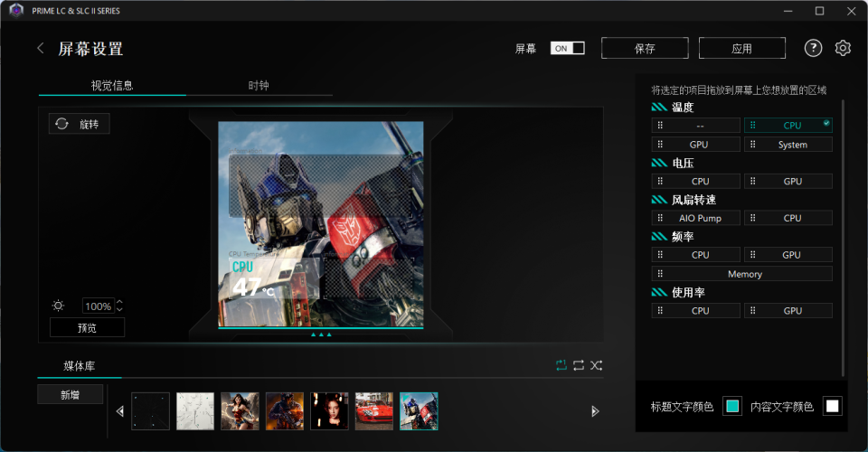This screenshot has height=452, width=868.
Task: Switch to the 时钟 tab
Action: 259,85
